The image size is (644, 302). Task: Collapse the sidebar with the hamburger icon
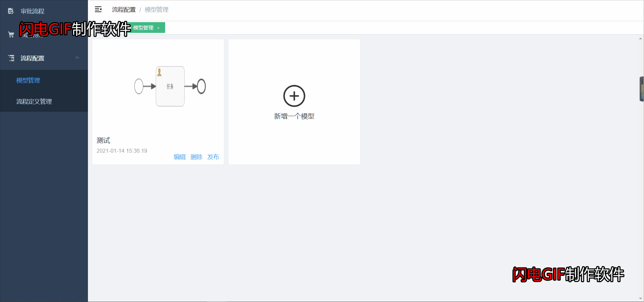(98, 9)
